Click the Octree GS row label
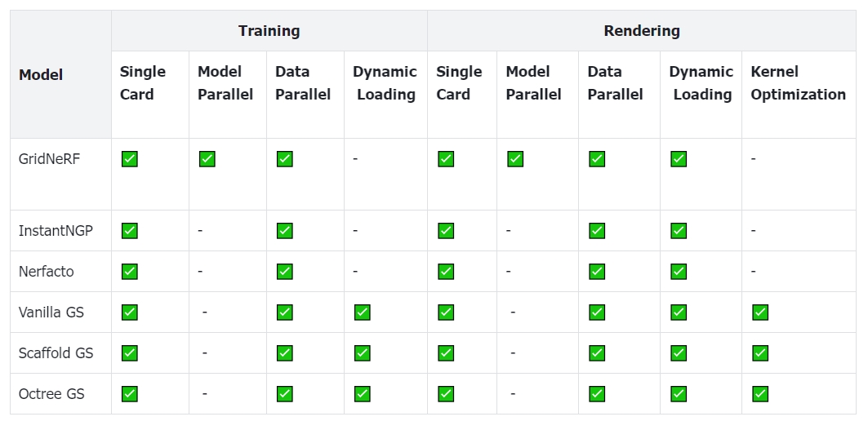868x430 pixels. coord(51,394)
